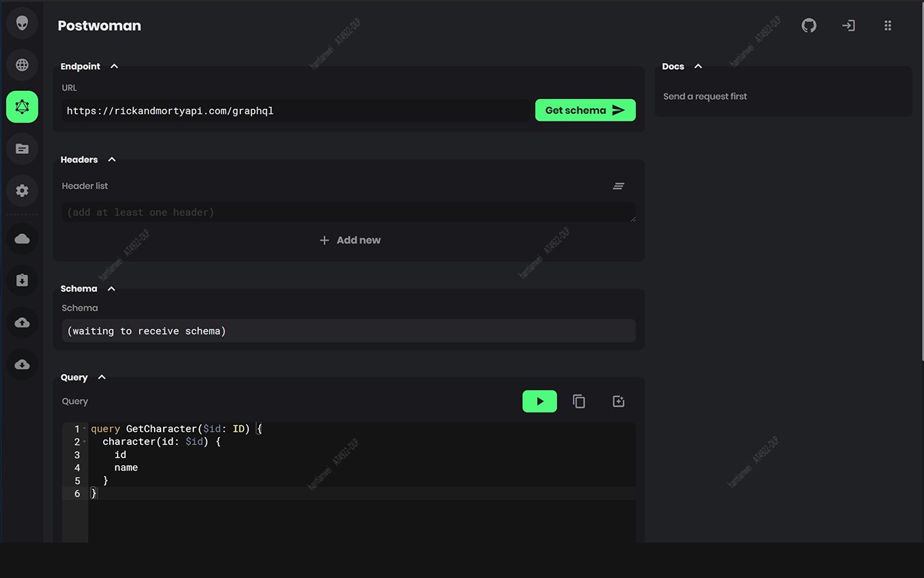The height and width of the screenshot is (578, 924).
Task: Collapse the Docs section
Action: click(698, 66)
